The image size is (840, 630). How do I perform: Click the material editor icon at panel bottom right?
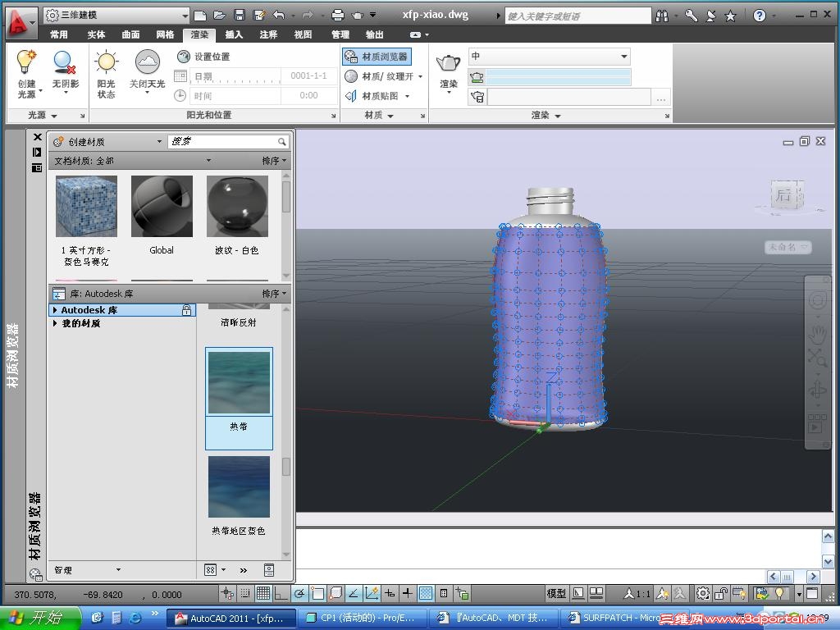pyautogui.click(x=269, y=570)
